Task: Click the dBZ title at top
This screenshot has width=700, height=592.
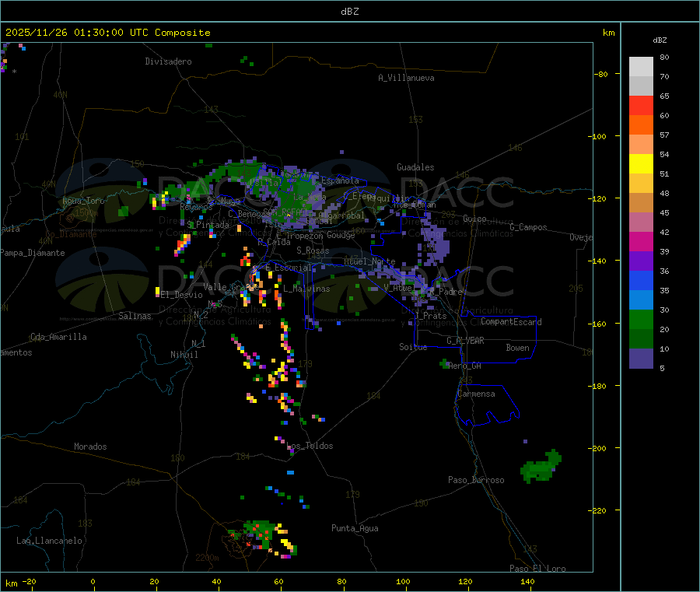Action: tap(349, 12)
